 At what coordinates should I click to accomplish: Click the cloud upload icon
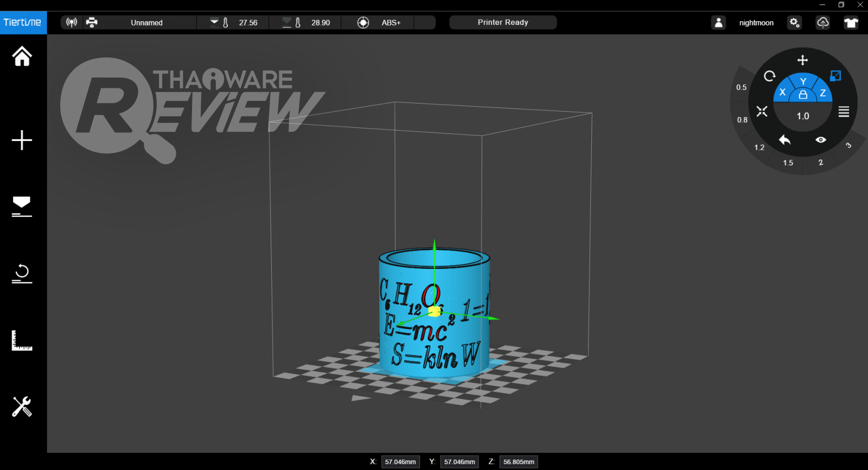click(823, 22)
